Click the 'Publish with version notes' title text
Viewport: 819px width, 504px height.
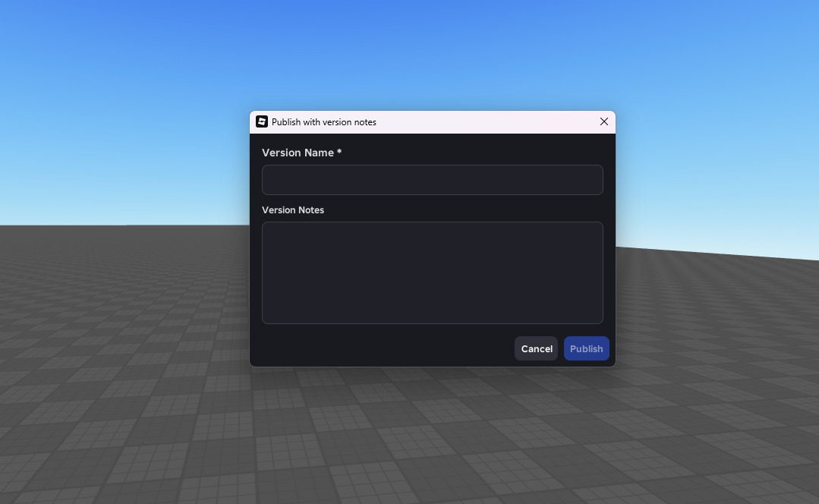tap(324, 122)
